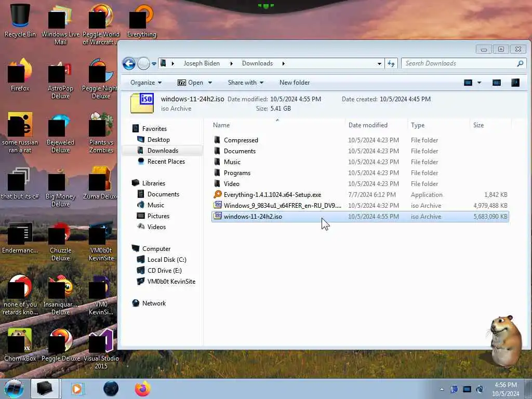The width and height of the screenshot is (532, 399).
Task: Sort files by the Size column
Action: tap(490, 125)
